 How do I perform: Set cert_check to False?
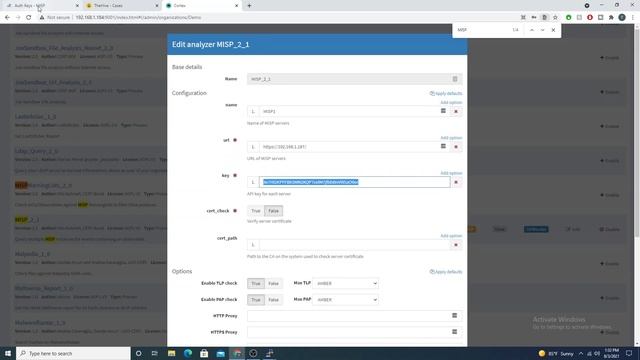pyautogui.click(x=273, y=211)
